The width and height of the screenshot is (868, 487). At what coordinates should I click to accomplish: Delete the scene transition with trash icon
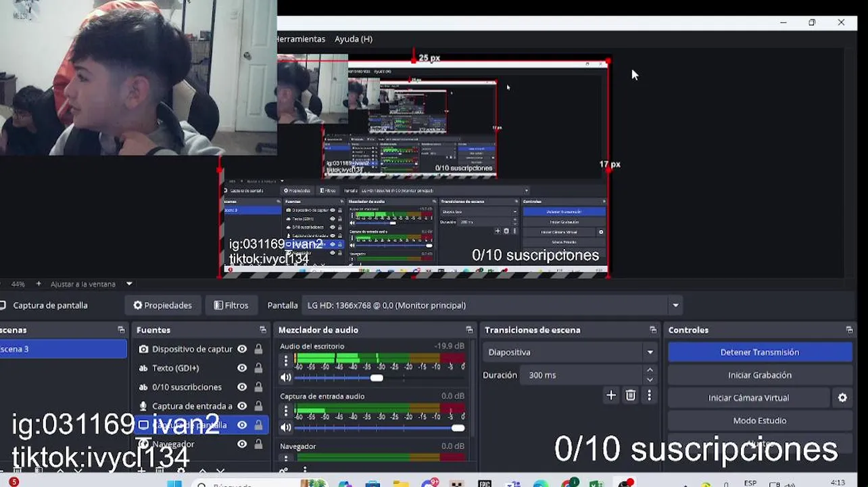point(631,395)
